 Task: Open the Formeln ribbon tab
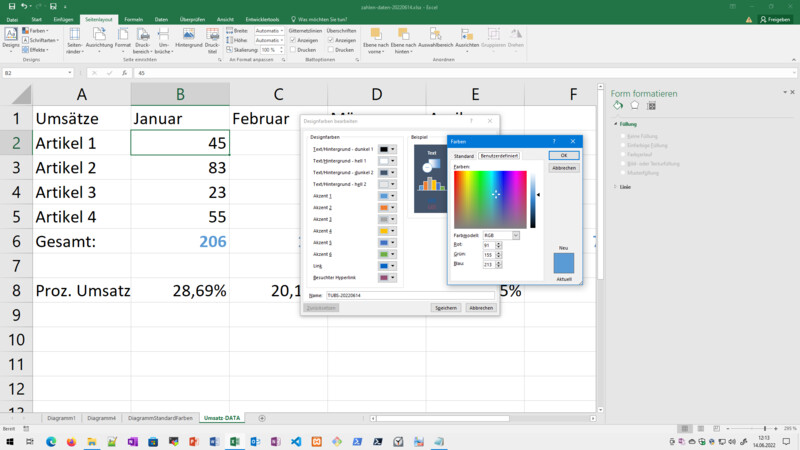(x=134, y=19)
